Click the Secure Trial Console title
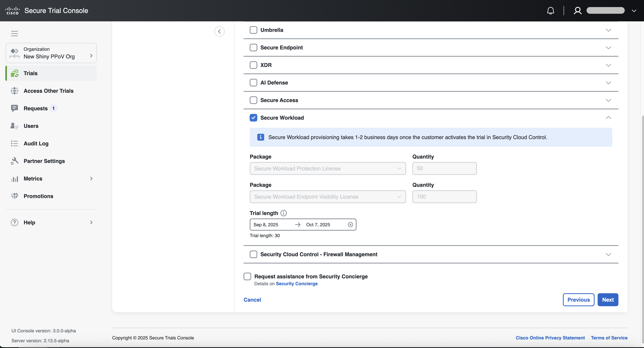Image resolution: width=644 pixels, height=348 pixels. point(56,10)
